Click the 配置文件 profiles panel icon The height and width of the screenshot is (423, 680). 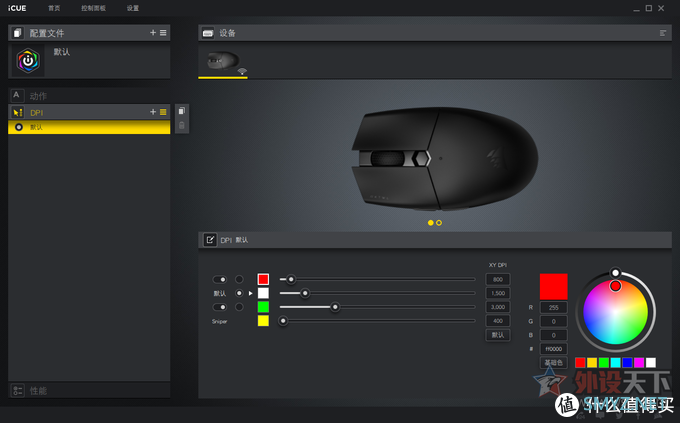coord(17,33)
